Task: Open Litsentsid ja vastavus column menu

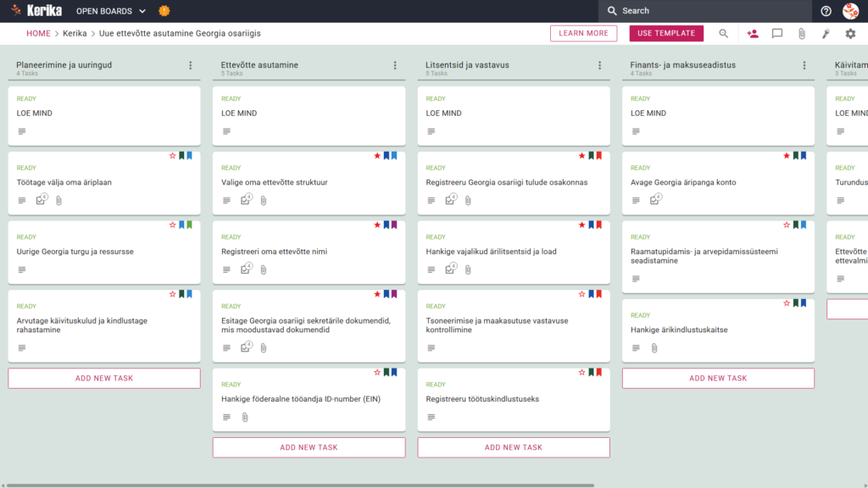Action: [599, 65]
